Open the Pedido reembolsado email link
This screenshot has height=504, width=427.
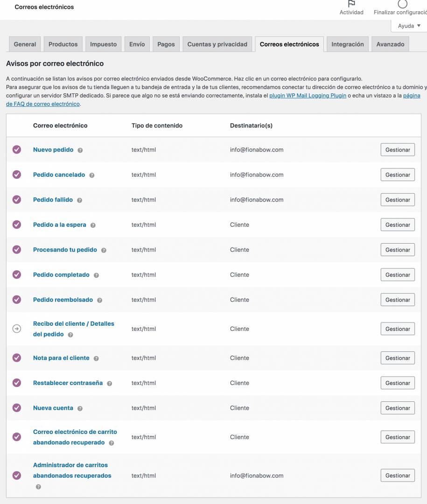tap(63, 300)
